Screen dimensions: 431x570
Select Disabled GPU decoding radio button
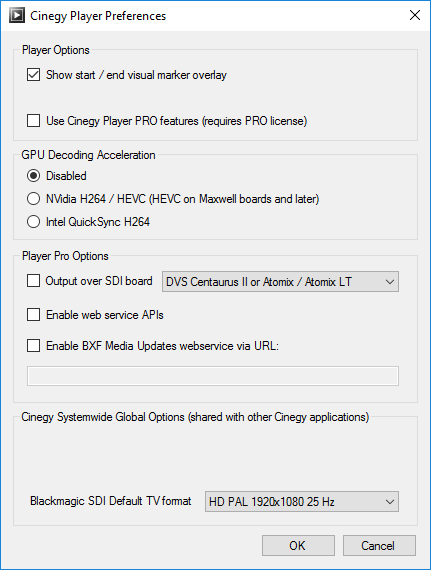click(x=33, y=176)
